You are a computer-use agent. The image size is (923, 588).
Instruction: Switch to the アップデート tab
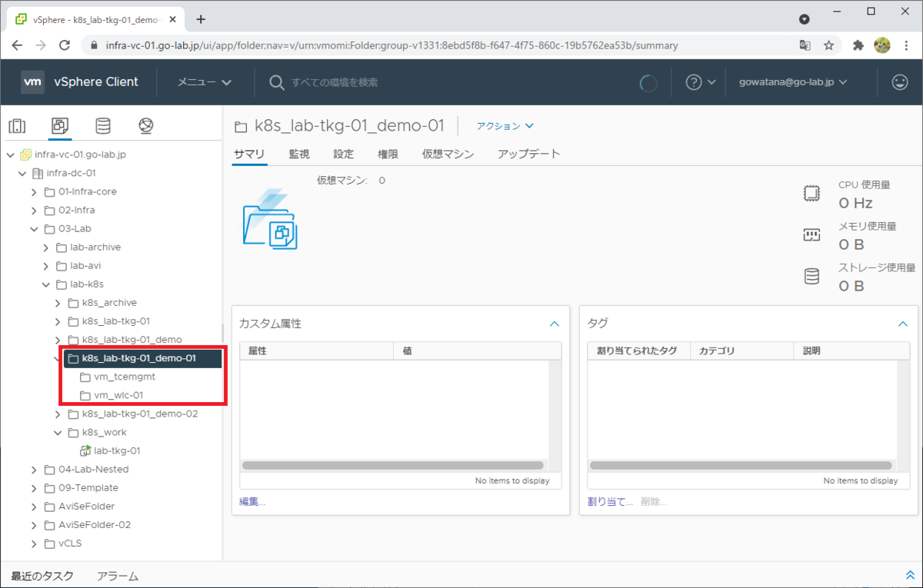[528, 154]
